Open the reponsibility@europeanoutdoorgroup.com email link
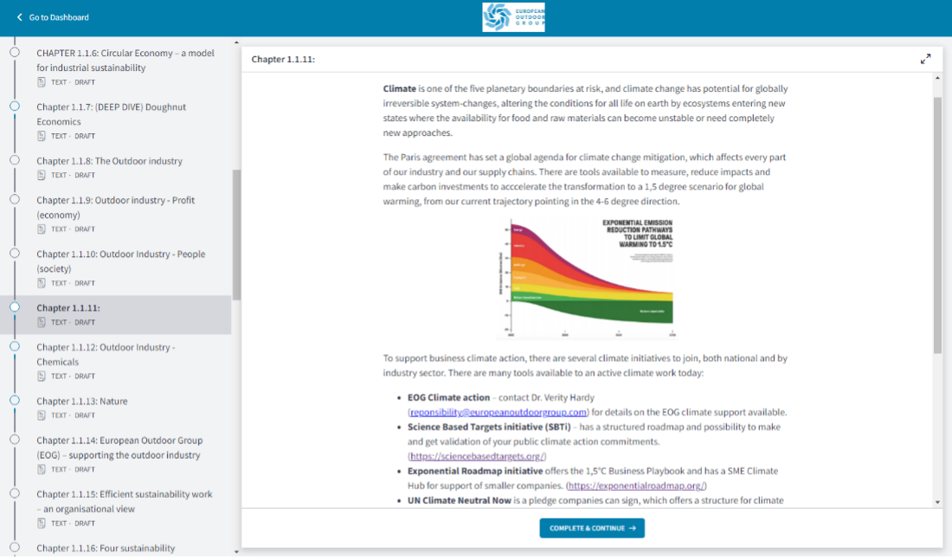Screen dimensions: 952x560 pos(499,412)
